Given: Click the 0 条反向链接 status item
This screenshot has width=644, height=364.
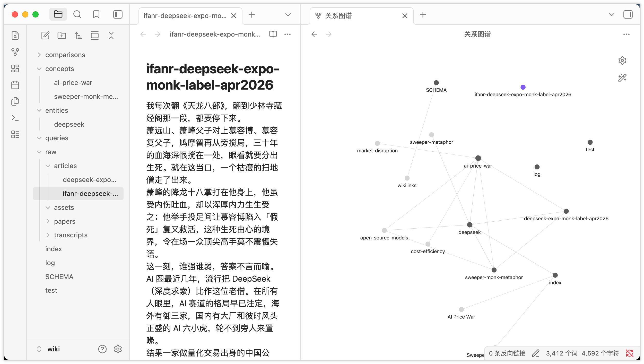Looking at the screenshot, I should point(507,353).
